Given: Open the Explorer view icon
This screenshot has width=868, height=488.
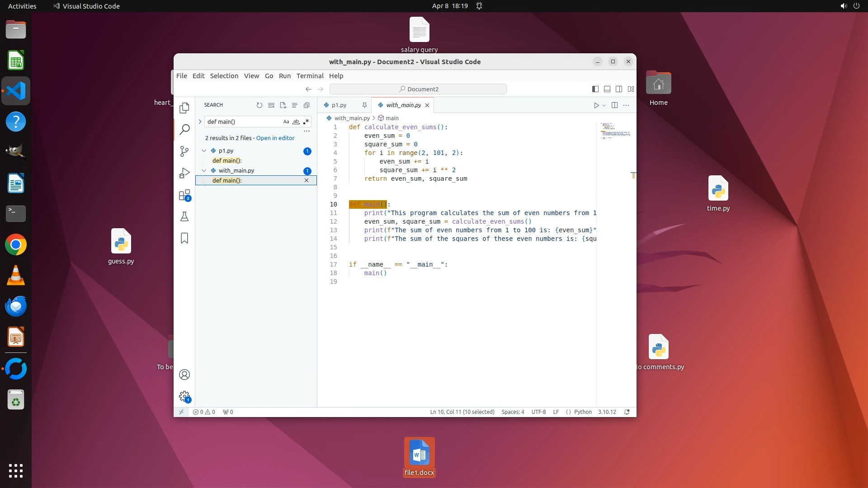Looking at the screenshot, I should (184, 108).
